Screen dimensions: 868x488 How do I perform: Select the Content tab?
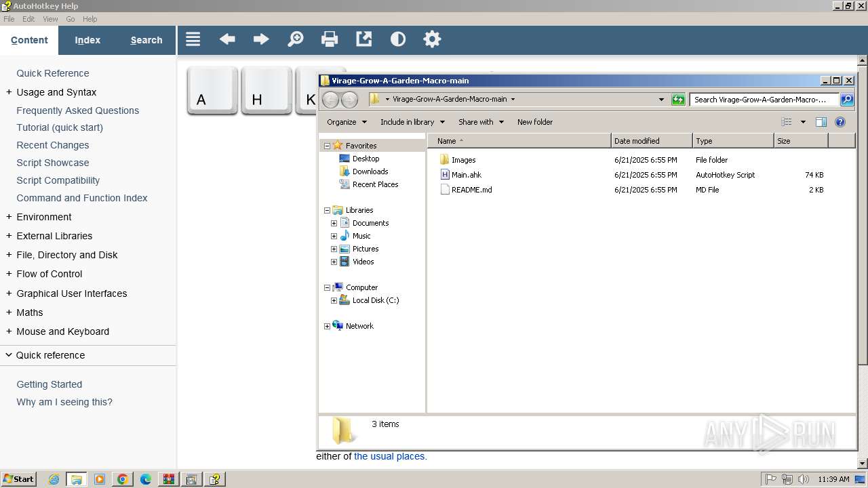29,40
